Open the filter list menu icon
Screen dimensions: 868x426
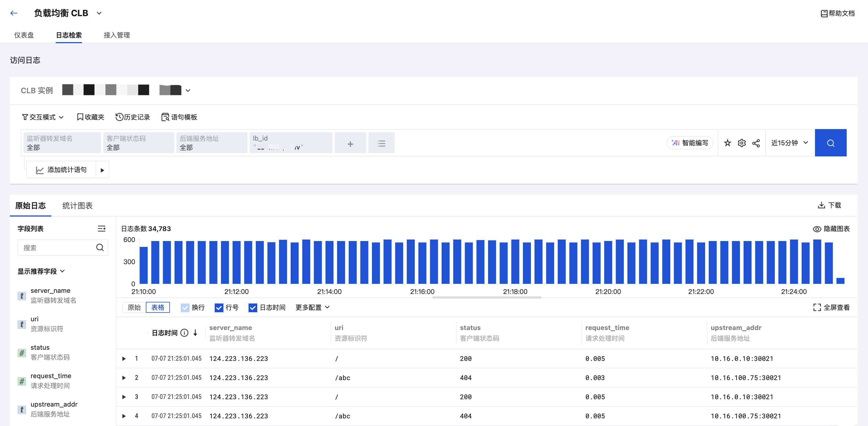tap(381, 144)
